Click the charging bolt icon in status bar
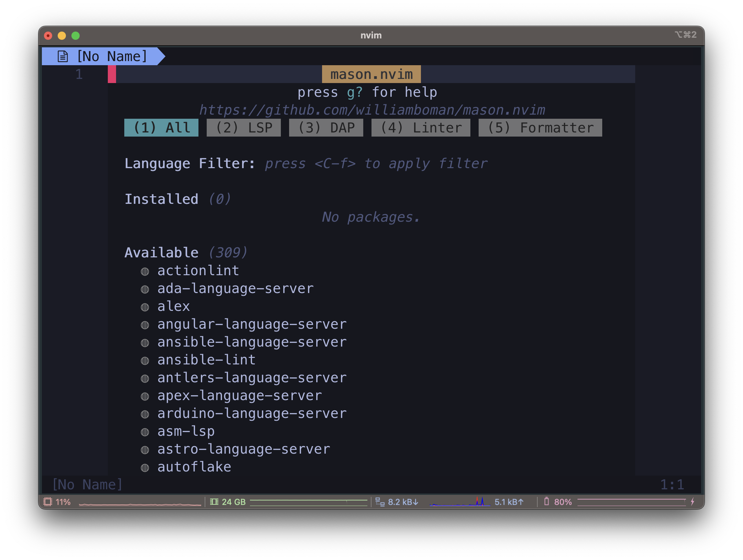 [x=693, y=502]
